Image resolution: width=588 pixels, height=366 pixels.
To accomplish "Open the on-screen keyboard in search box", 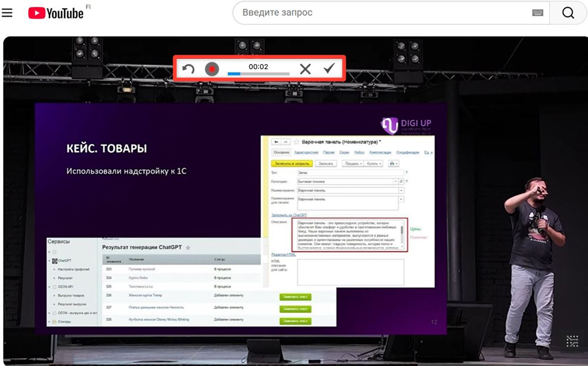I will [538, 13].
